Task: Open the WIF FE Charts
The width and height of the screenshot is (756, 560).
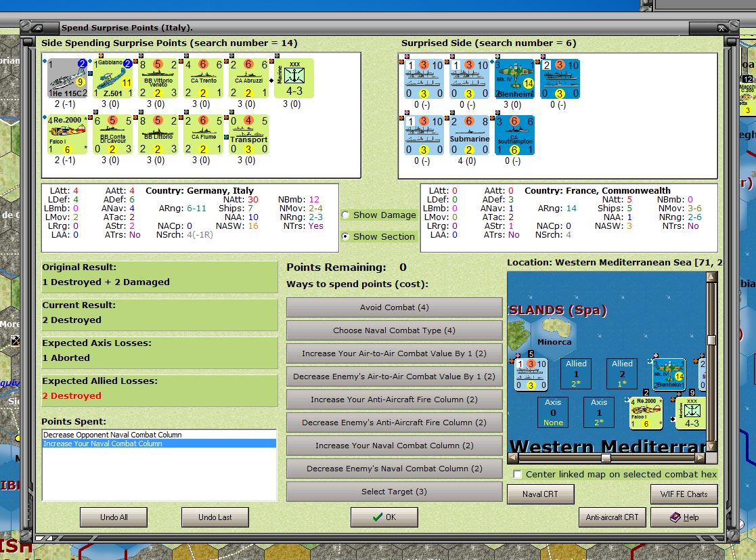Action: click(684, 494)
